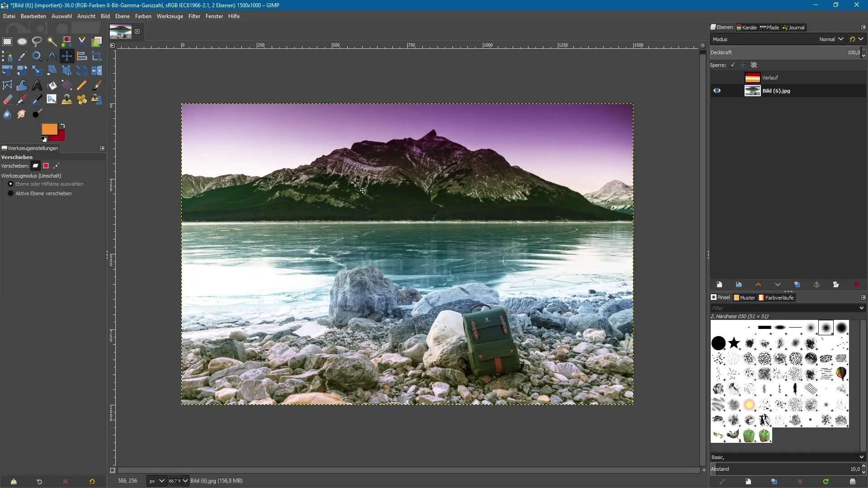
Task: Open Brushes dock tab configuration menu
Action: [x=863, y=297]
